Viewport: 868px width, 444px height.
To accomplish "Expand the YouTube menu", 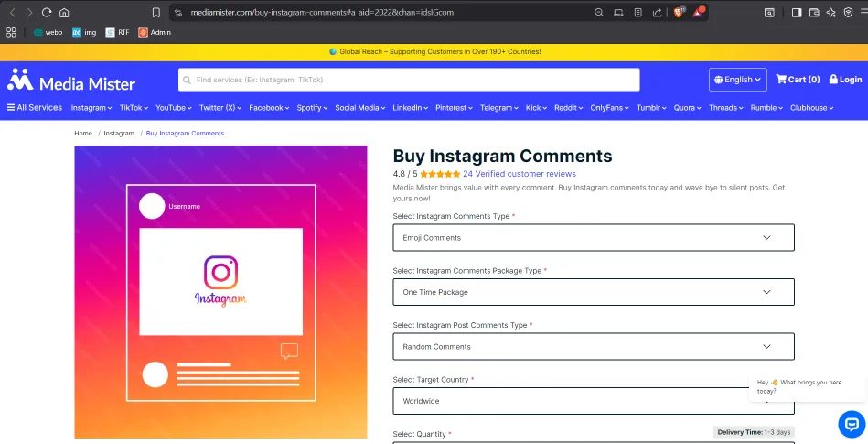I will point(173,107).
